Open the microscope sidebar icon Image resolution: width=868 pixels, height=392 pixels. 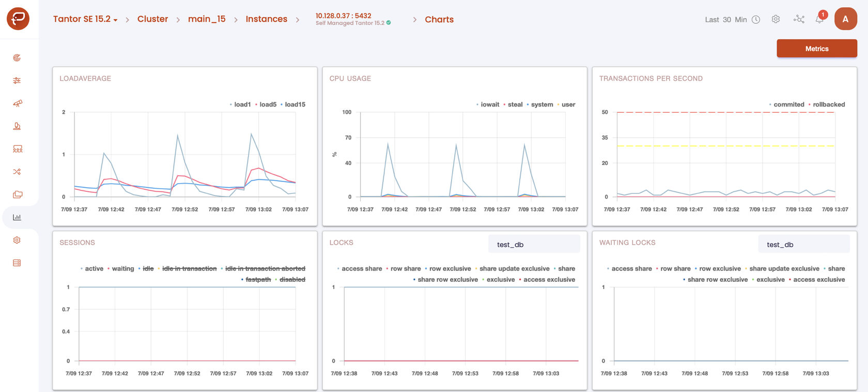click(17, 126)
